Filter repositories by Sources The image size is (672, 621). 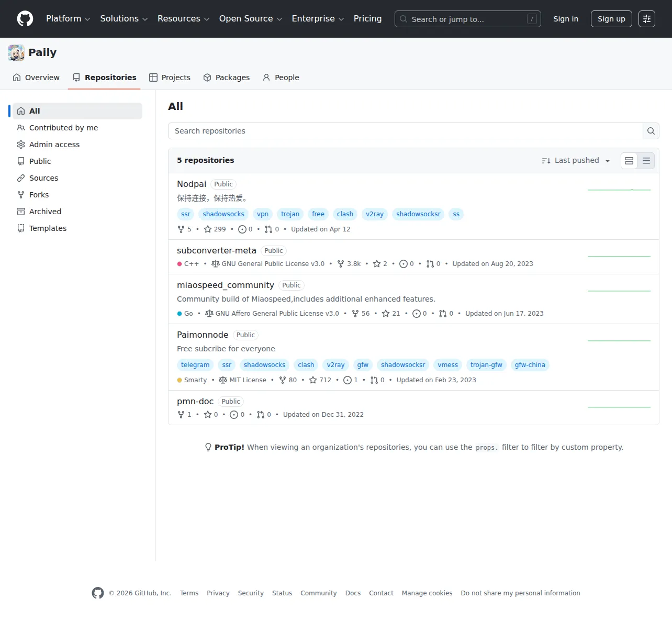tap(77, 178)
